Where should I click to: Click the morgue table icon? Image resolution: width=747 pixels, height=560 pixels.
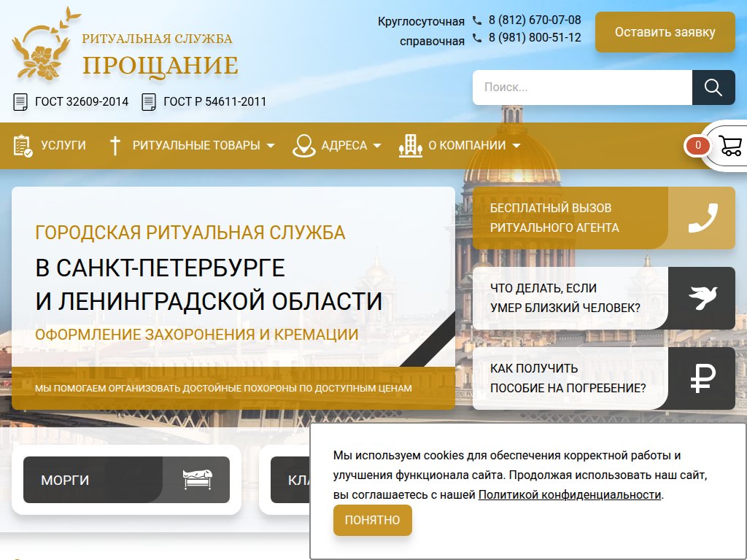click(x=198, y=480)
